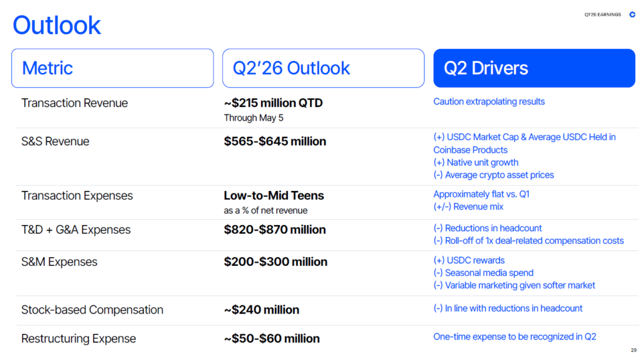Click 'as a % of net revenue' note
The height and width of the screenshot is (357, 644).
coord(265,211)
